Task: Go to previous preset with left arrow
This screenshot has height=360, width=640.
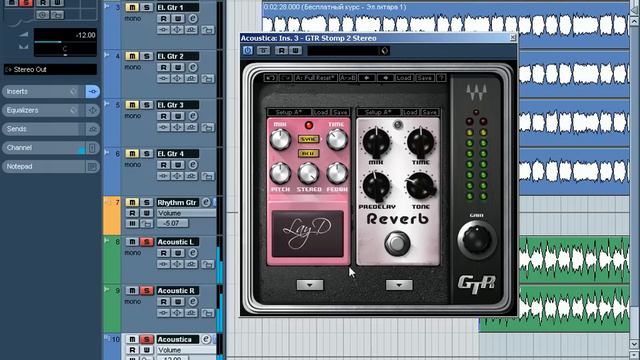Action: coord(367,78)
